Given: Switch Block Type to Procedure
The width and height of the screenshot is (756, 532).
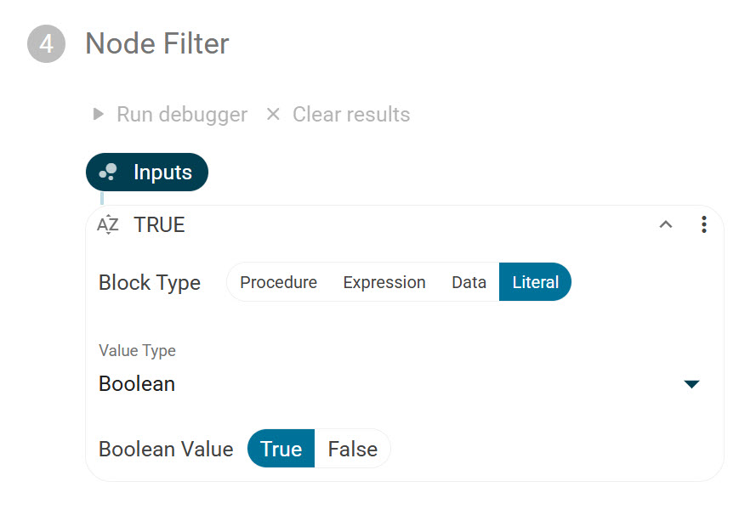Looking at the screenshot, I should point(278,282).
